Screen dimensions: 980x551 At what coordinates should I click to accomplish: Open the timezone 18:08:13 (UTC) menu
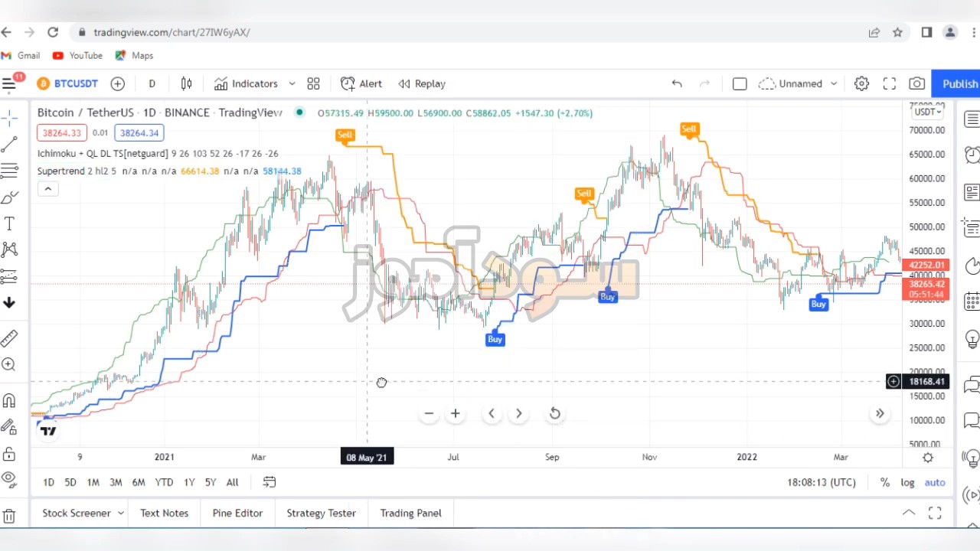(x=822, y=482)
